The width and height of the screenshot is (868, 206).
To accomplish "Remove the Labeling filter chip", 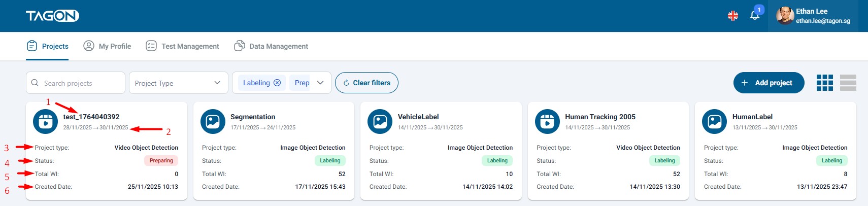I will click(277, 83).
